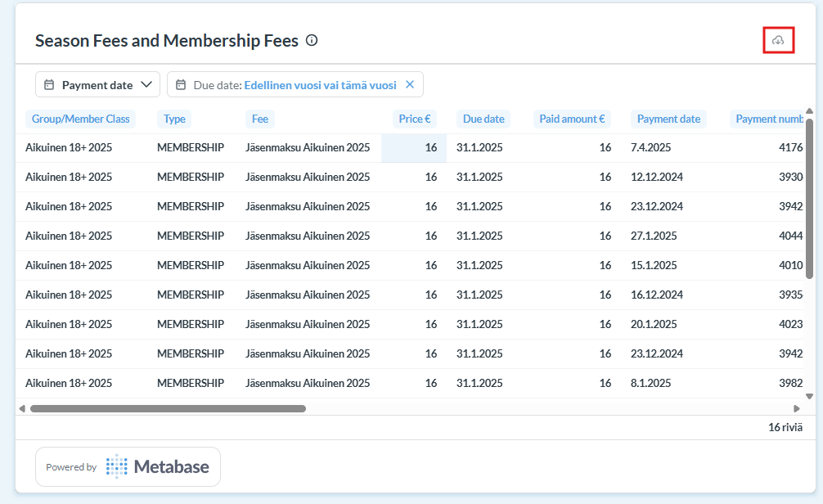Open the Due date filter value

320,85
